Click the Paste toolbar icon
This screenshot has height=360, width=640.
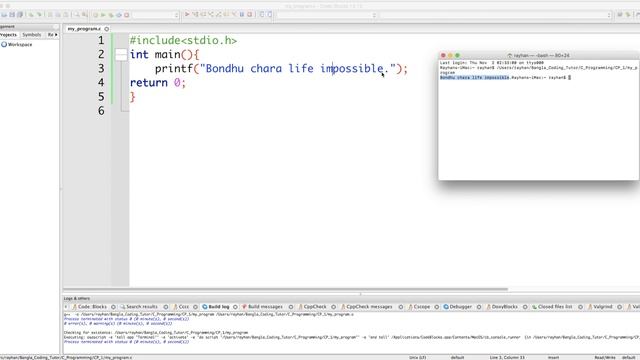coord(66,15)
